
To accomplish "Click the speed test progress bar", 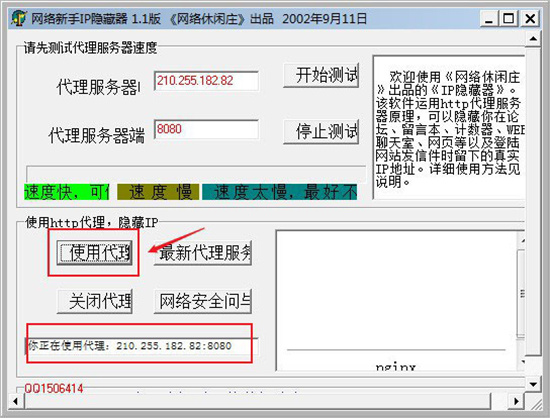I will click(196, 174).
